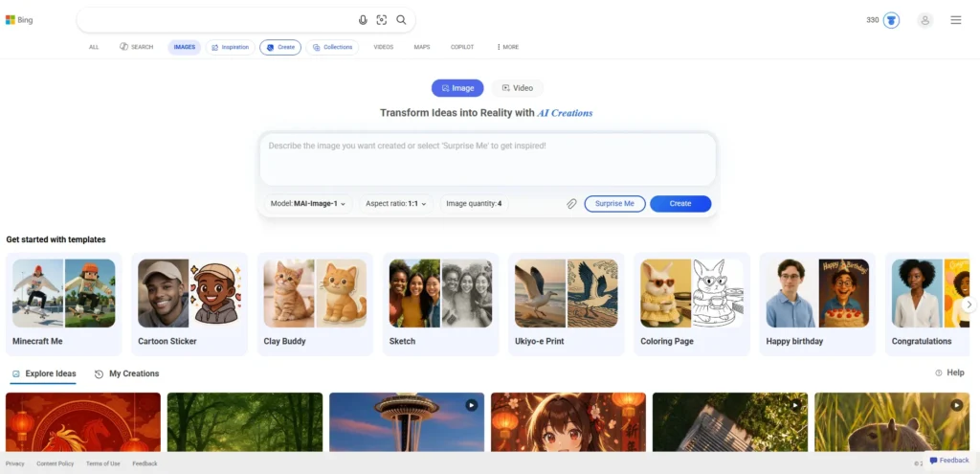Choose the Minecraft Me template
Image resolution: width=980 pixels, height=474 pixels.
64,305
